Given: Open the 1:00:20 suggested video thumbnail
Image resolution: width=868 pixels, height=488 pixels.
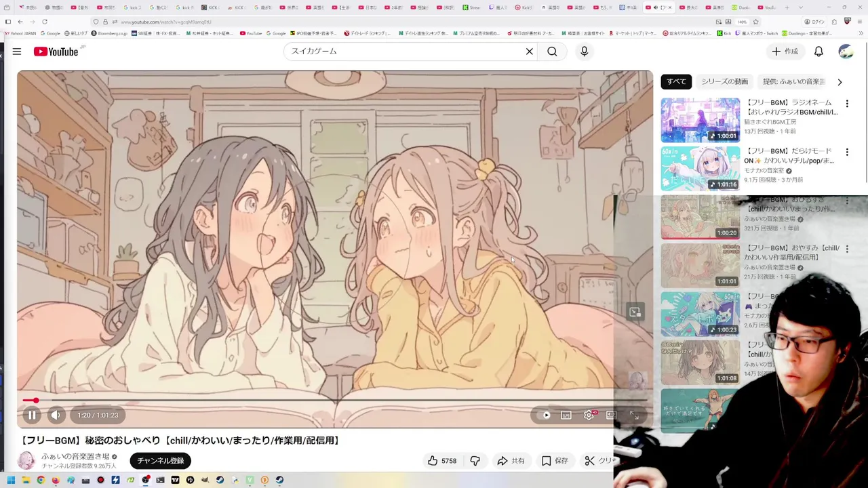Looking at the screenshot, I should [x=701, y=217].
